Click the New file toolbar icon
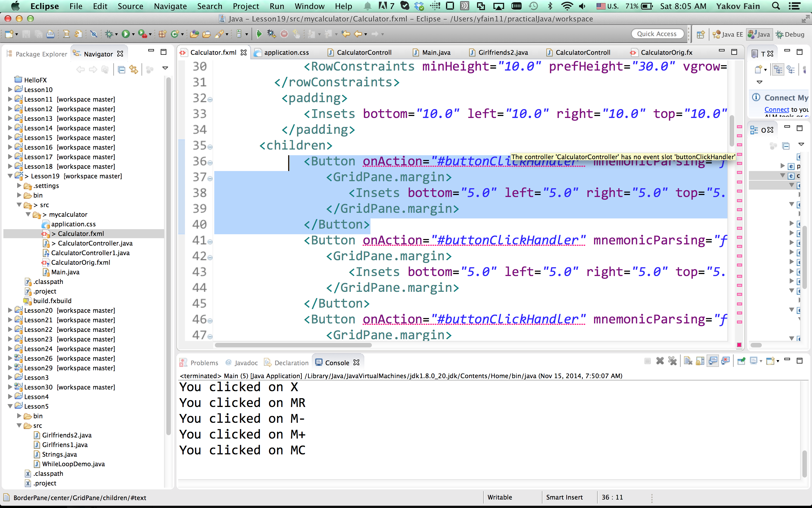The height and width of the screenshot is (508, 812). tap(9, 34)
